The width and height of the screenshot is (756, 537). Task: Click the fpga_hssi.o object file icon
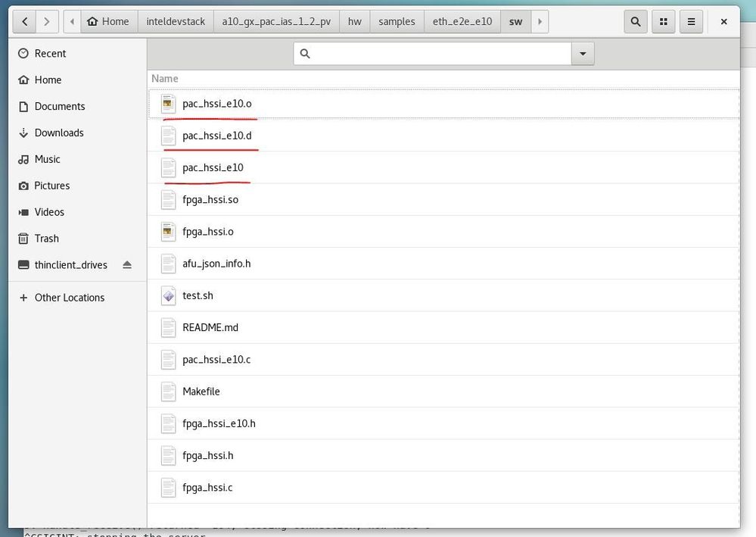click(x=168, y=232)
